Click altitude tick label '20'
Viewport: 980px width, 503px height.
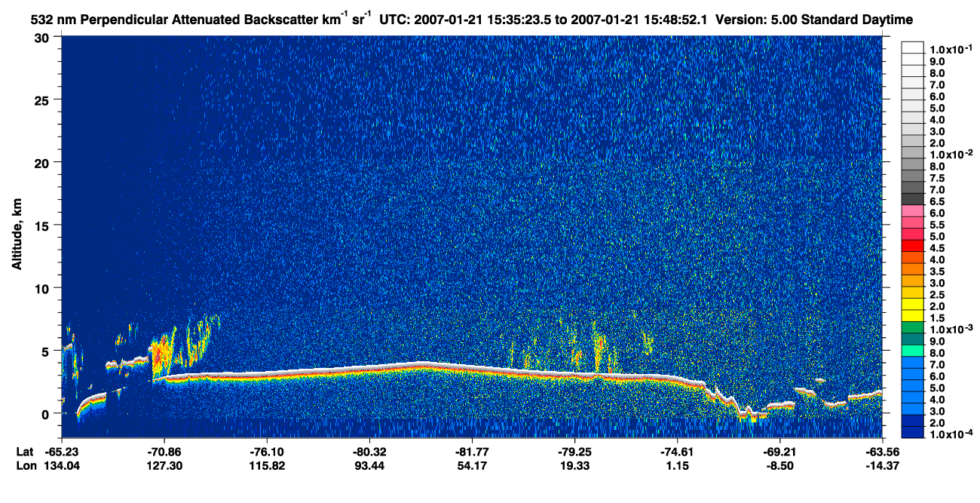[x=44, y=162]
